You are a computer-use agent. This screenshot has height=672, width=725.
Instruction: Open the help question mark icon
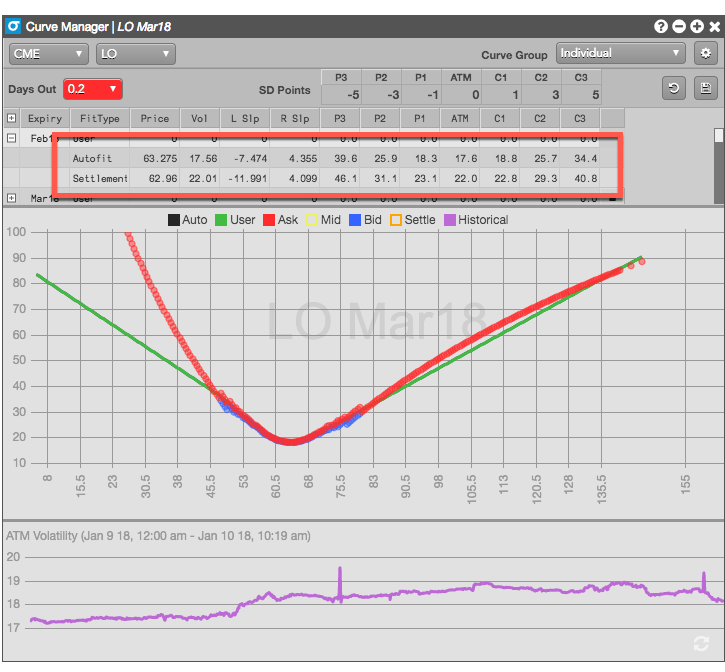tap(661, 26)
